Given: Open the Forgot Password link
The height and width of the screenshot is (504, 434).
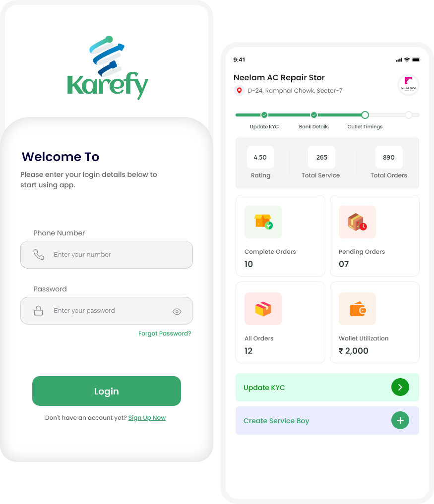Looking at the screenshot, I should (x=165, y=334).
